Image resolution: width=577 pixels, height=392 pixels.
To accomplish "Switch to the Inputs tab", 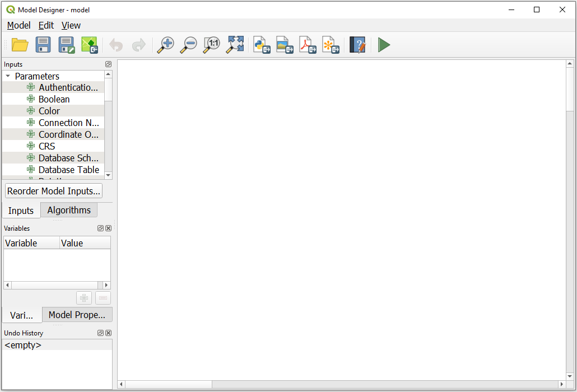I will pyautogui.click(x=21, y=211).
